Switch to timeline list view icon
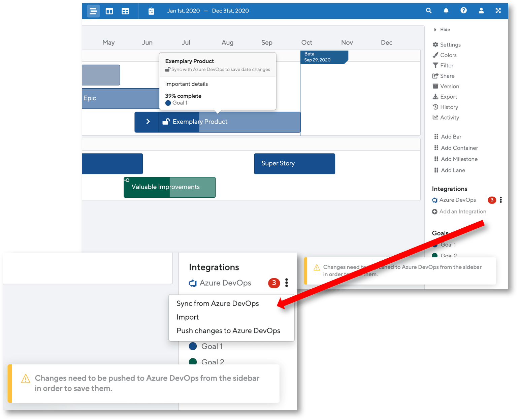The height and width of the screenshot is (420, 518). tap(93, 11)
